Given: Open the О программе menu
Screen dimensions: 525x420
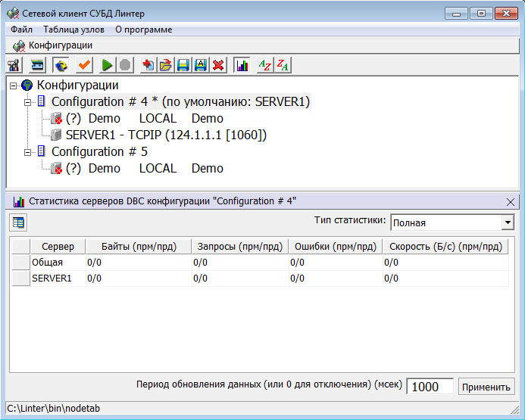Looking at the screenshot, I should (x=144, y=30).
